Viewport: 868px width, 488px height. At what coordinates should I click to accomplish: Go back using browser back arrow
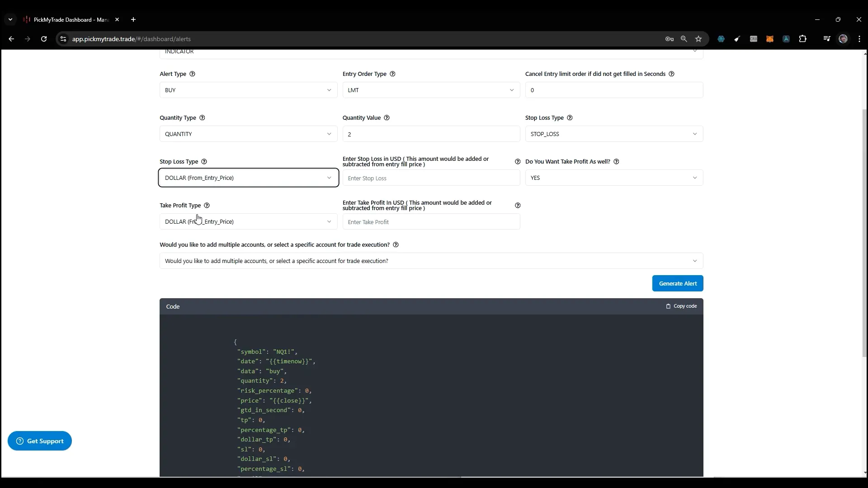pos(11,39)
